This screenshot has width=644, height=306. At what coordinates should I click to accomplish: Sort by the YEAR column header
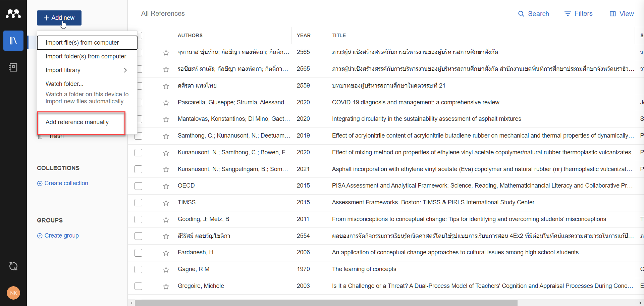coord(304,36)
